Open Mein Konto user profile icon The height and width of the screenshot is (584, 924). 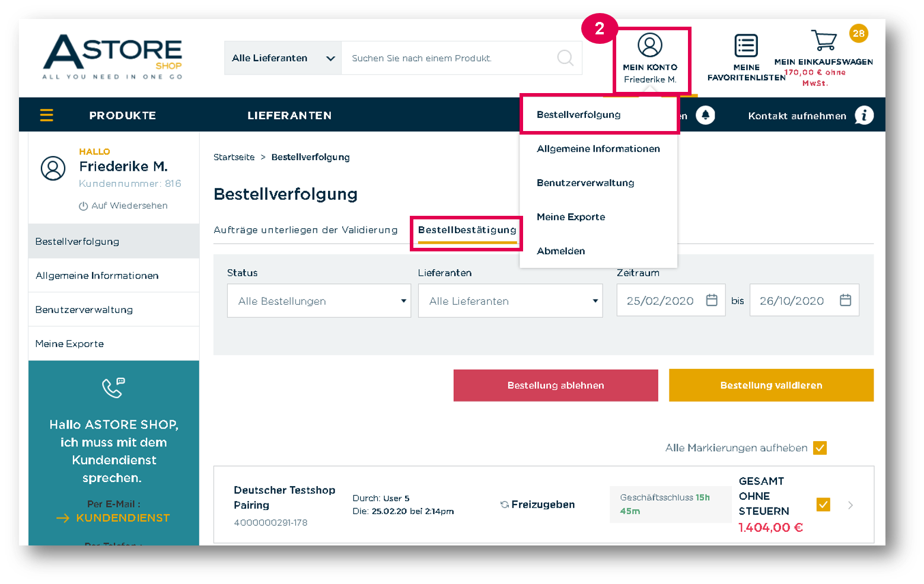(x=650, y=45)
